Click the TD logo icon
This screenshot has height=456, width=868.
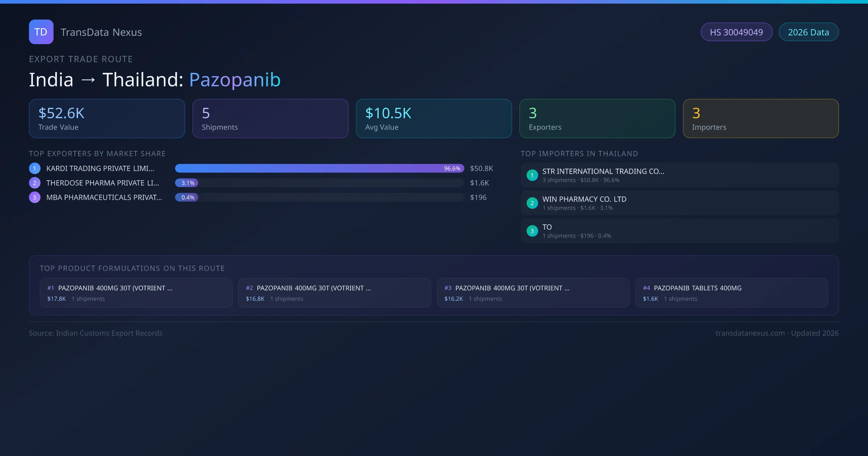coord(41,32)
